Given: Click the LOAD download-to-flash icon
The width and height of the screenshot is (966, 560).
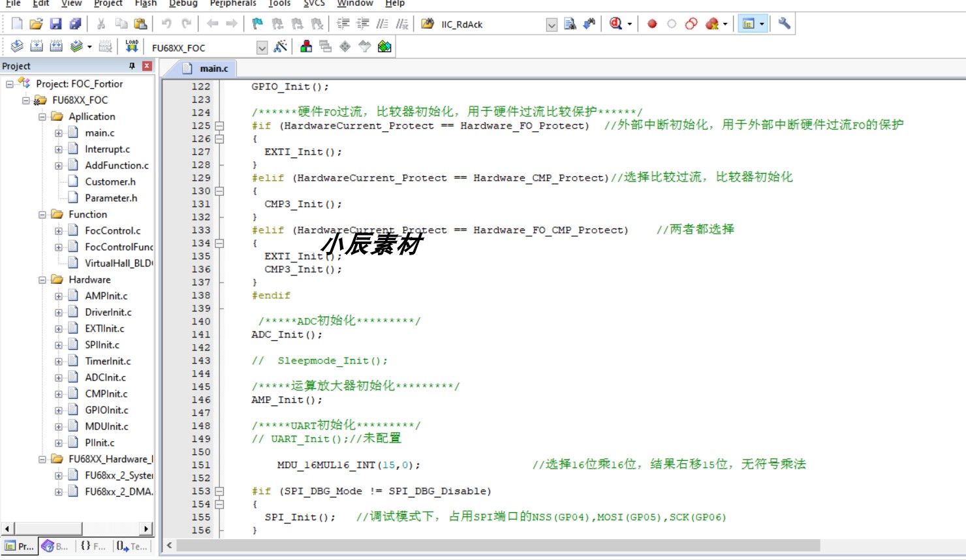Looking at the screenshot, I should [132, 46].
